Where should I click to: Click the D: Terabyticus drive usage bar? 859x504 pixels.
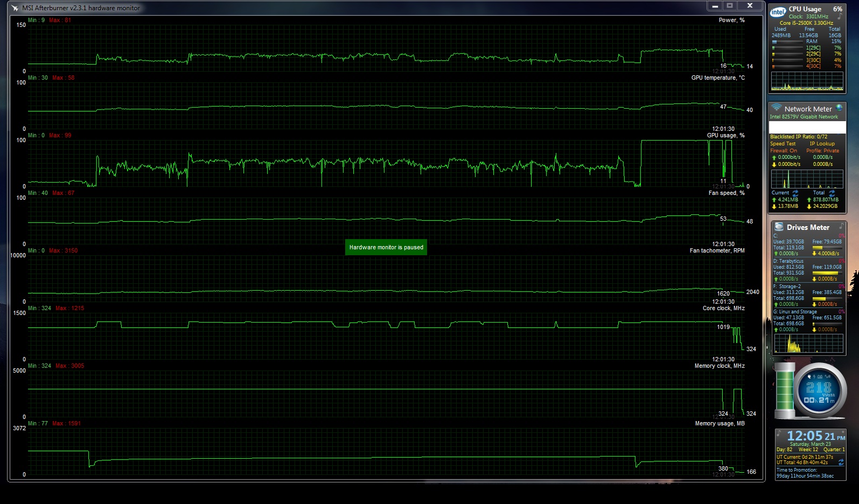(826, 273)
